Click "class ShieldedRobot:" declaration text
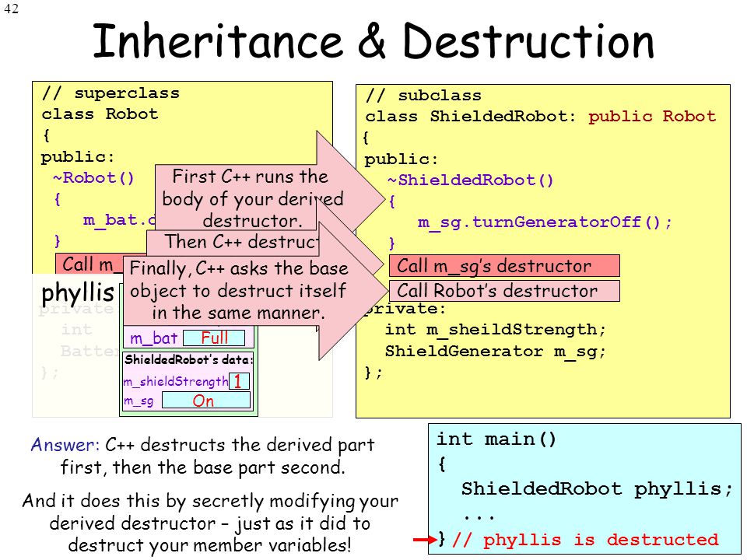This screenshot has width=747, height=560. tap(471, 116)
